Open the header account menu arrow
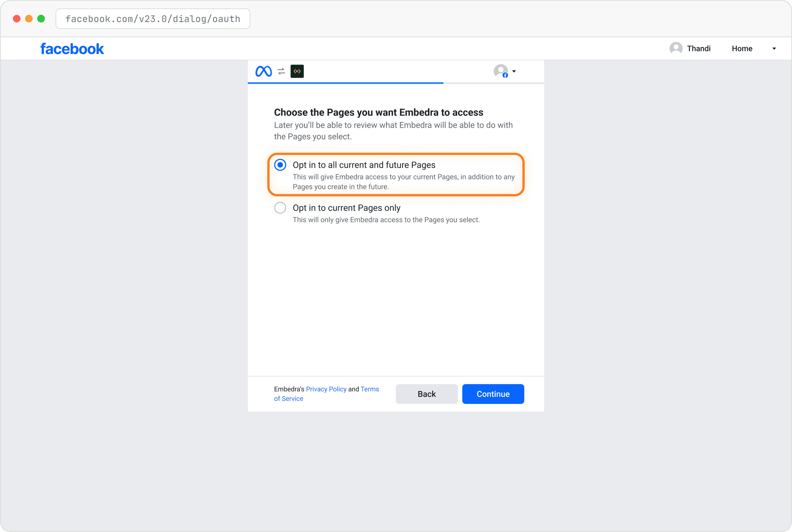 (774, 49)
